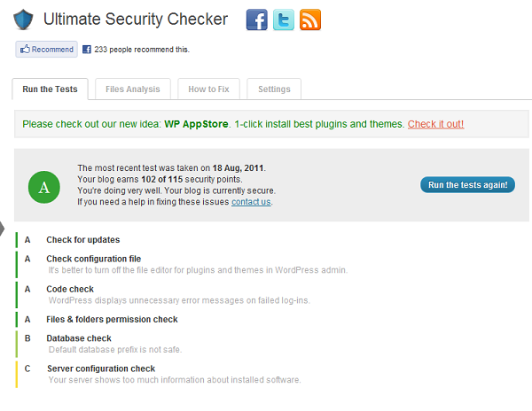The width and height of the screenshot is (532, 411).
Task: Select Server configuration check item
Action: [101, 368]
